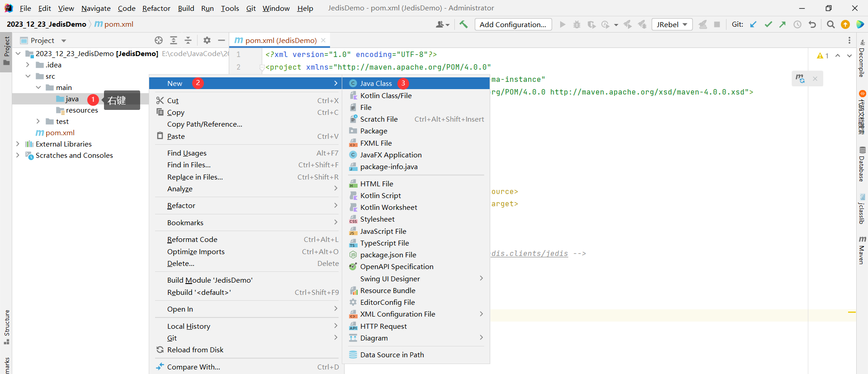Click Collapse All icon in Project panel
The width and height of the screenshot is (868, 374).
(188, 40)
